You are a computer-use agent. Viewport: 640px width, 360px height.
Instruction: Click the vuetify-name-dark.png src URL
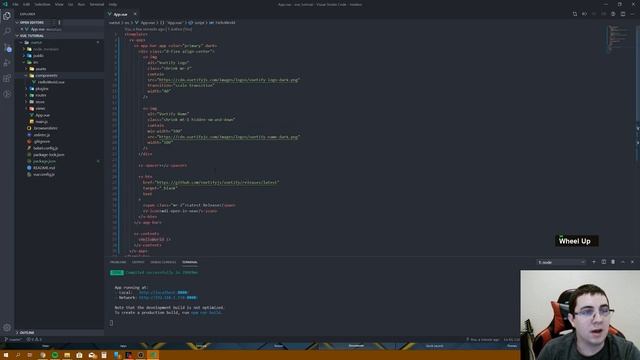click(x=229, y=137)
